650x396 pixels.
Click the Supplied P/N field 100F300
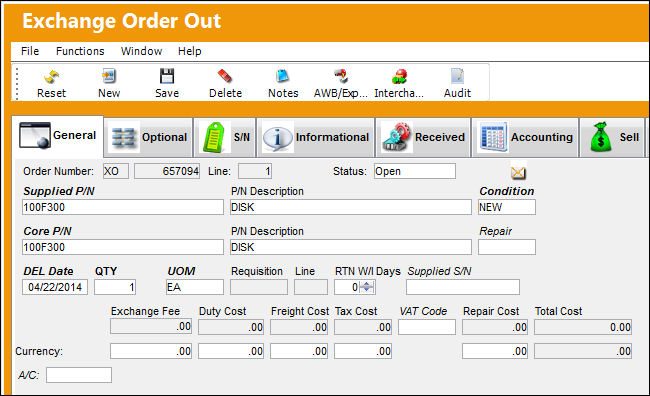coord(123,207)
